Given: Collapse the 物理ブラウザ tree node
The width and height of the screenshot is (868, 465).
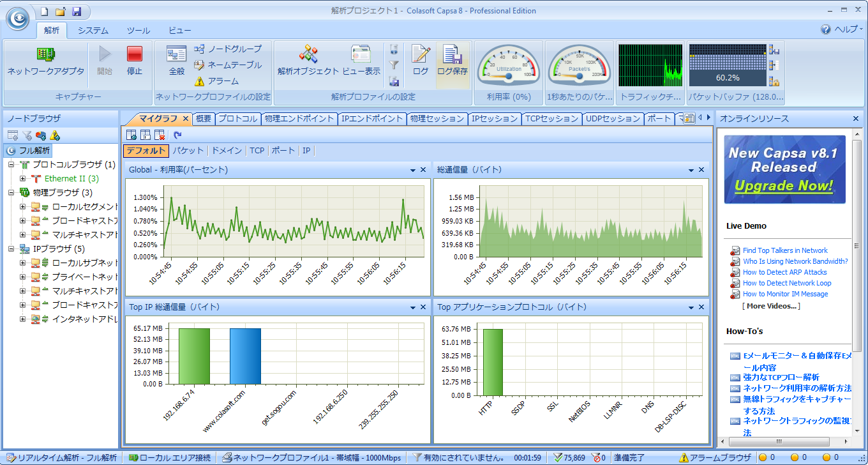Looking at the screenshot, I should [x=11, y=193].
